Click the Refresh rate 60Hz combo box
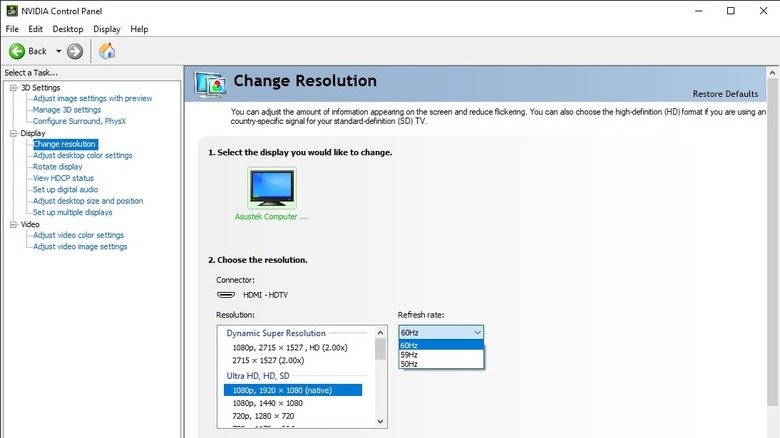The image size is (780, 438). (441, 332)
